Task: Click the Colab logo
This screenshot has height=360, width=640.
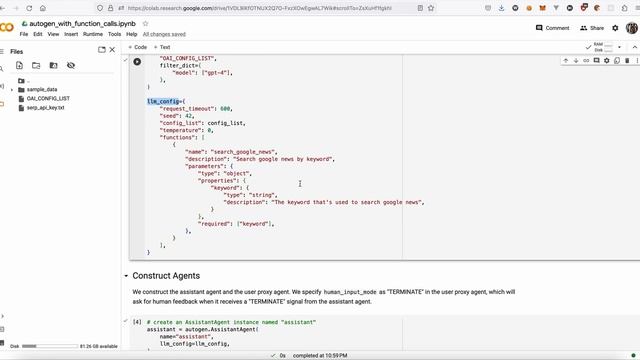Action: pyautogui.click(x=7, y=27)
